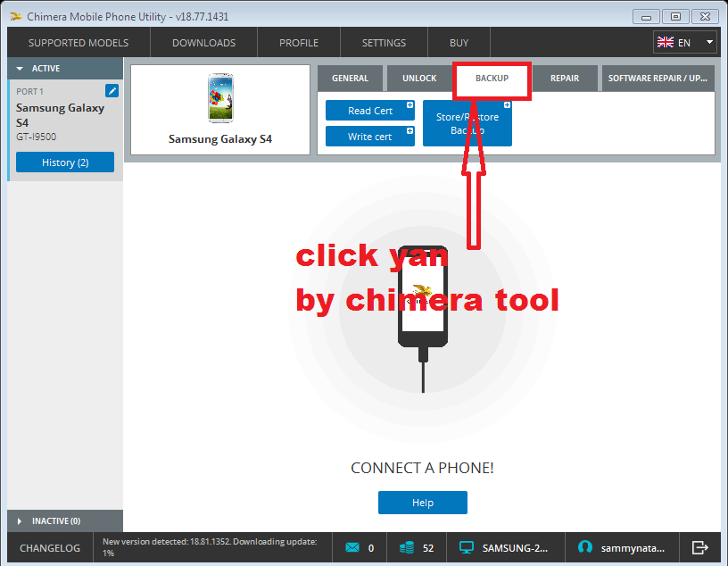
Task: Open the SOFTWARE REPAIR / UP... tab
Action: point(658,78)
